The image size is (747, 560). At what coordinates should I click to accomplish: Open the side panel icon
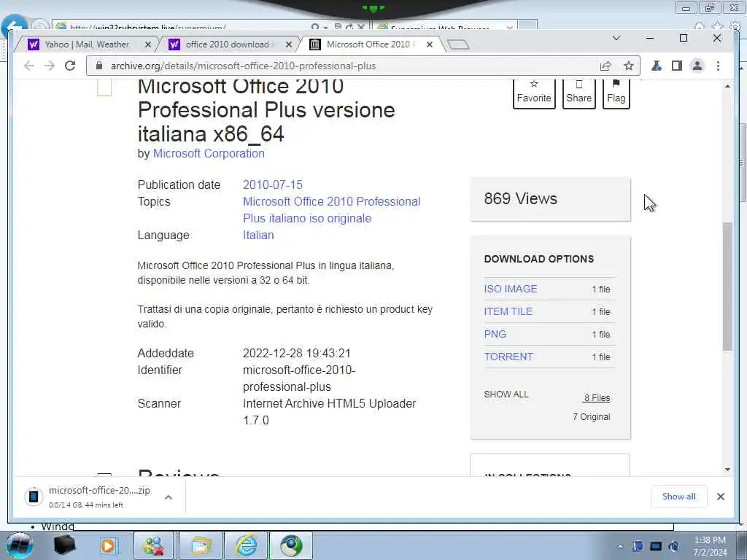click(677, 66)
